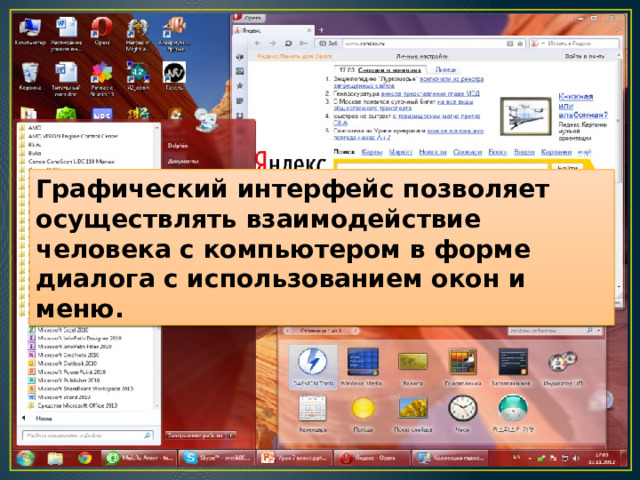This screenshot has height=480, width=640.
Task: Select the iQ_conn desktop shortcut
Action: click(138, 77)
